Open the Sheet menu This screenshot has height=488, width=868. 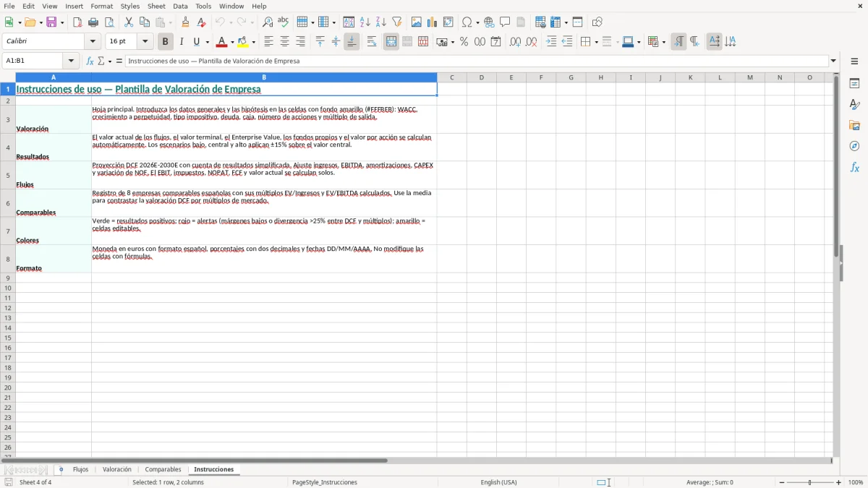point(156,6)
